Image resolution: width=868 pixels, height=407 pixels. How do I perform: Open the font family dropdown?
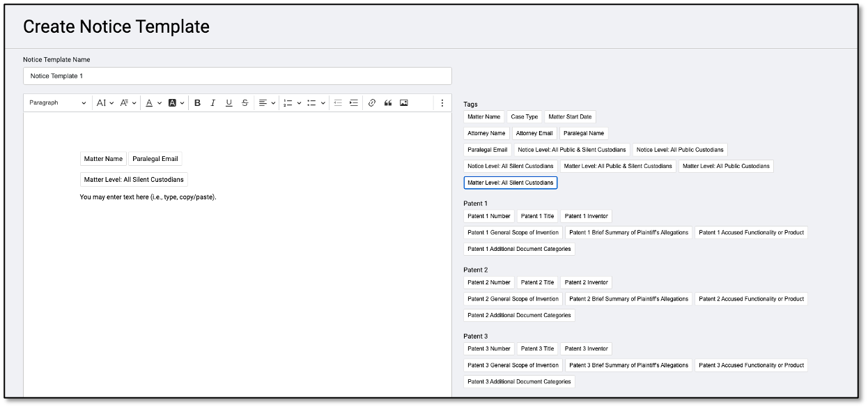click(128, 102)
